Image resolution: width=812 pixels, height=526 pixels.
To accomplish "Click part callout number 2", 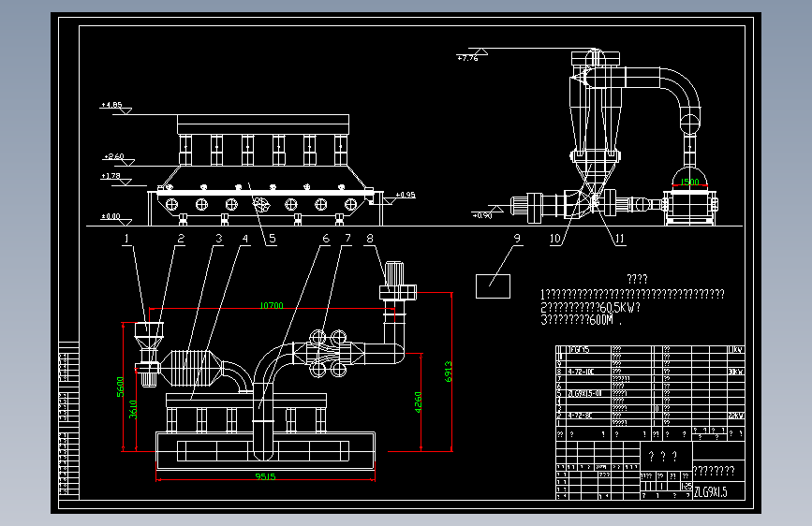I will point(181,239).
